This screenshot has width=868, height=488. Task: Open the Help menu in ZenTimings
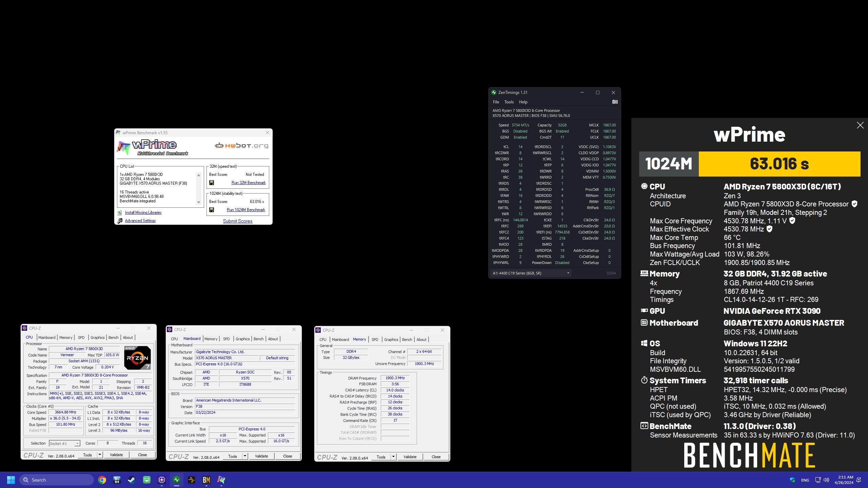click(x=523, y=102)
